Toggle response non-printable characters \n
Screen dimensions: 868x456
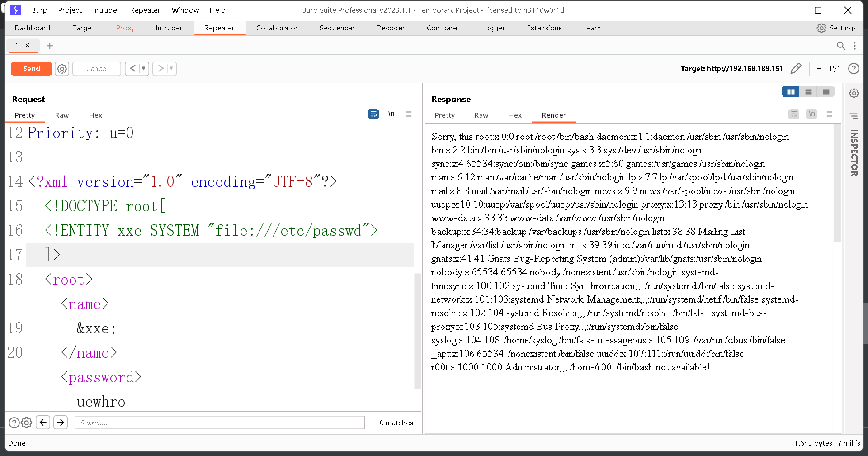point(811,114)
